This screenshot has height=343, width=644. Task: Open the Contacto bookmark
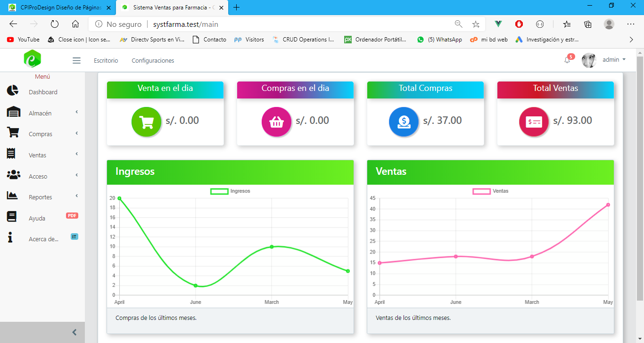coord(210,40)
